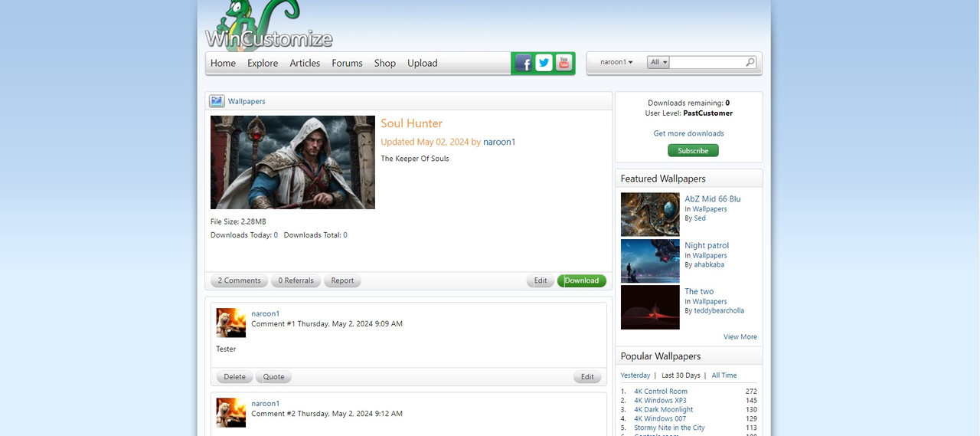Open 4K Control Room wallpaper
The width and height of the screenshot is (980, 436).
click(x=661, y=391)
